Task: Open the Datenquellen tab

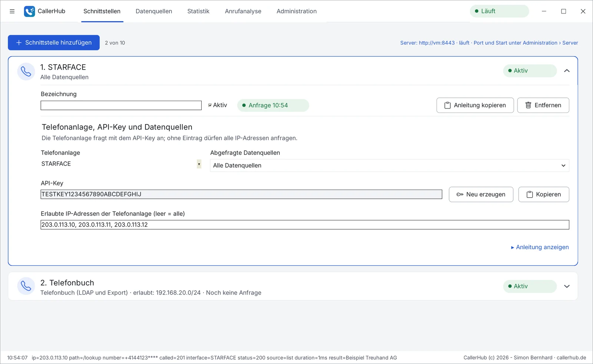Action: [154, 11]
